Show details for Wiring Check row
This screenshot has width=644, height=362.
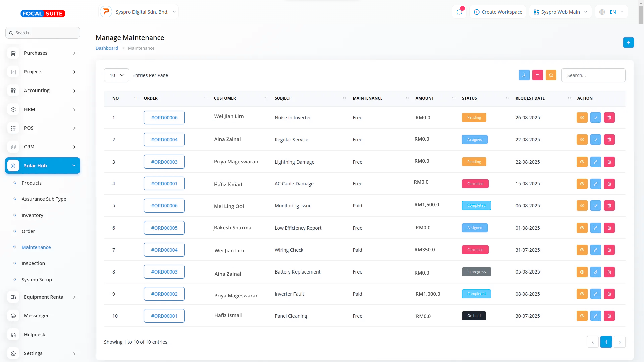pyautogui.click(x=582, y=250)
